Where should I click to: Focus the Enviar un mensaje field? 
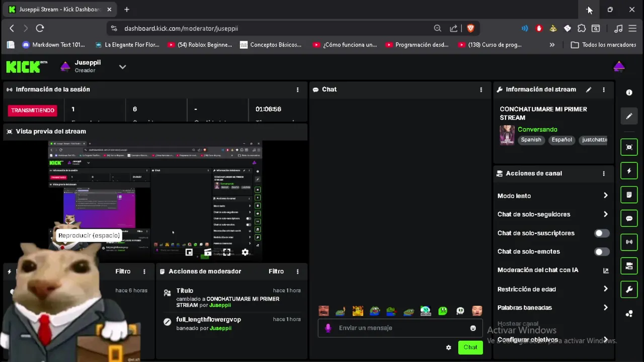[400, 328]
